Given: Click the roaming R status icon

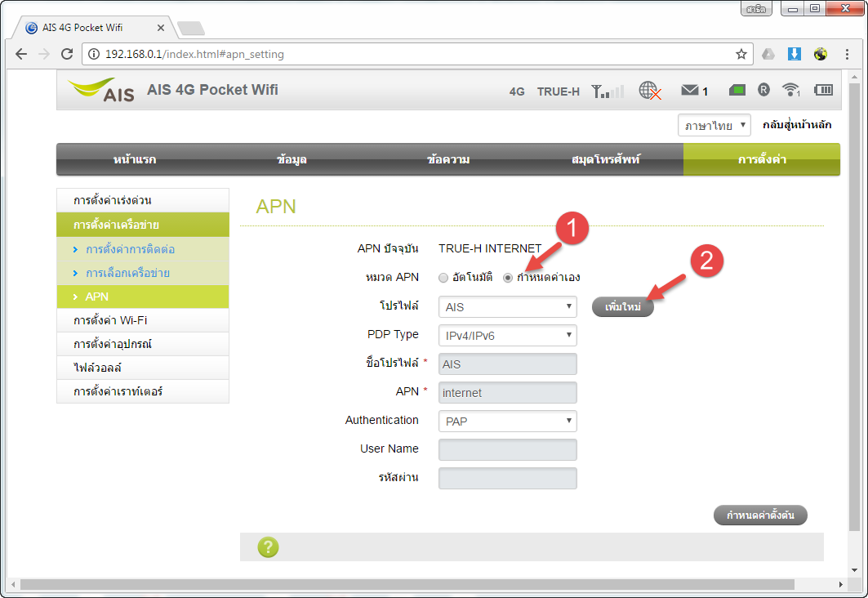Looking at the screenshot, I should (x=764, y=90).
